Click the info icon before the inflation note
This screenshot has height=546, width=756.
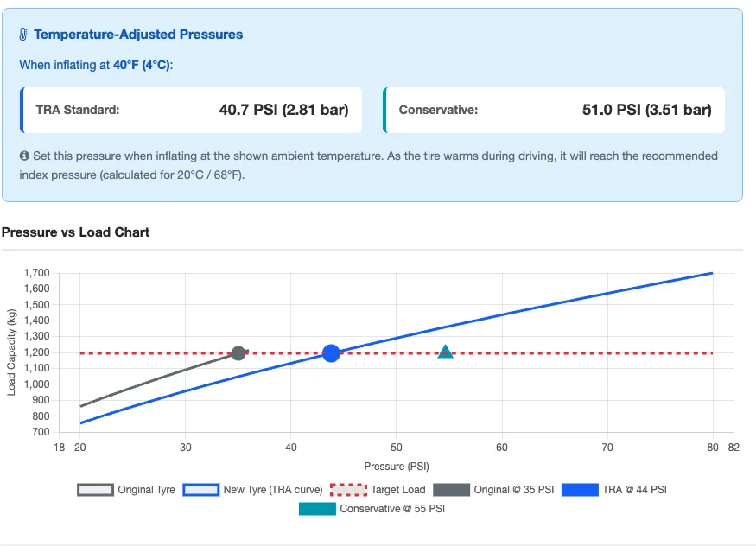click(24, 156)
